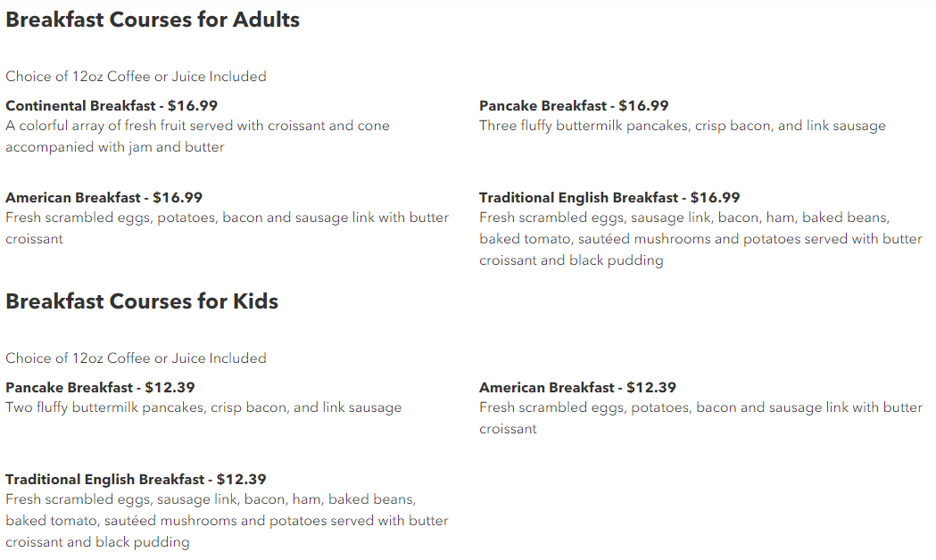Screen dimensions: 936x560
Task: Select the kids Traditional English Breakfast - $12.39 title
Action: [137, 479]
